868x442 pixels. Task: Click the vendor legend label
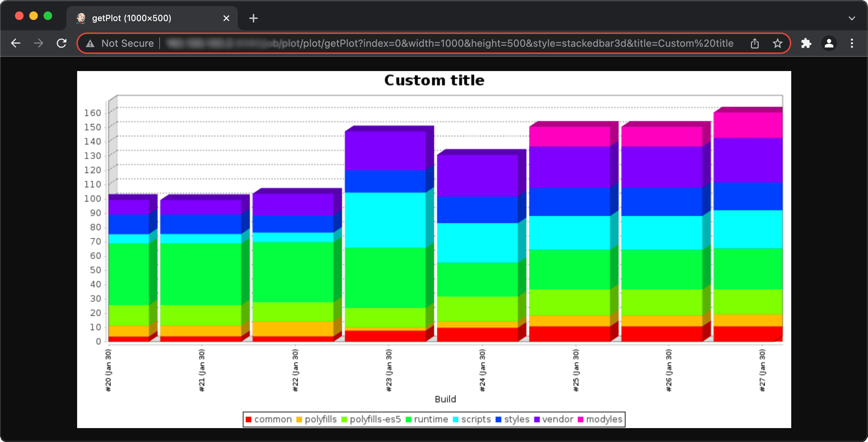click(558, 419)
